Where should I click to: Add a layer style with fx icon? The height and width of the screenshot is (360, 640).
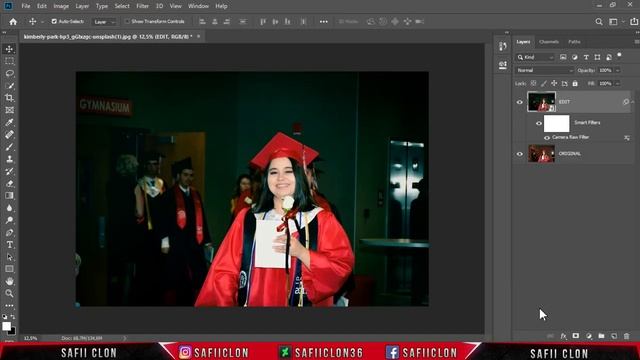click(564, 336)
